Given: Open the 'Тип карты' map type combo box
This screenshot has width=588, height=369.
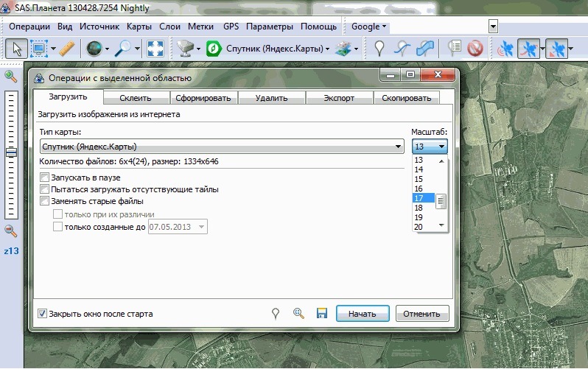Looking at the screenshot, I should (222, 147).
